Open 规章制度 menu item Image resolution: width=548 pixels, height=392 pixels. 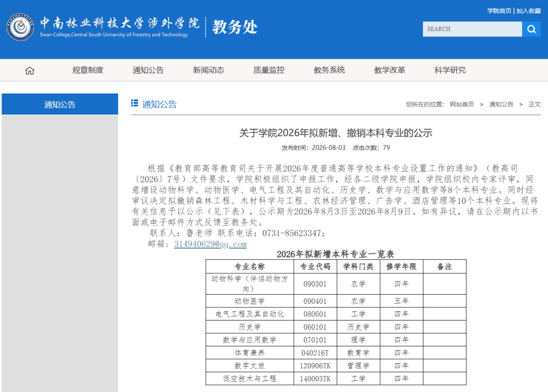click(x=88, y=70)
